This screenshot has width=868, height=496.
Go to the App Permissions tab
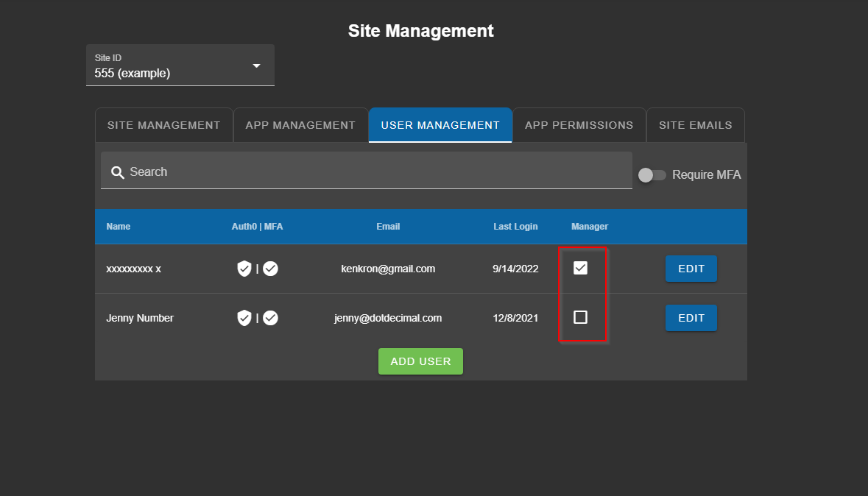[x=579, y=125]
